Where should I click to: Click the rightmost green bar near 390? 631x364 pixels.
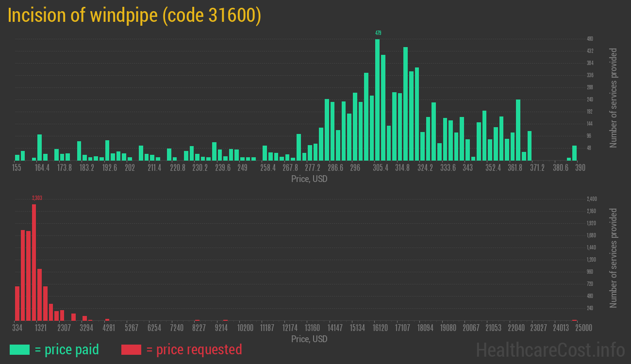(x=574, y=153)
